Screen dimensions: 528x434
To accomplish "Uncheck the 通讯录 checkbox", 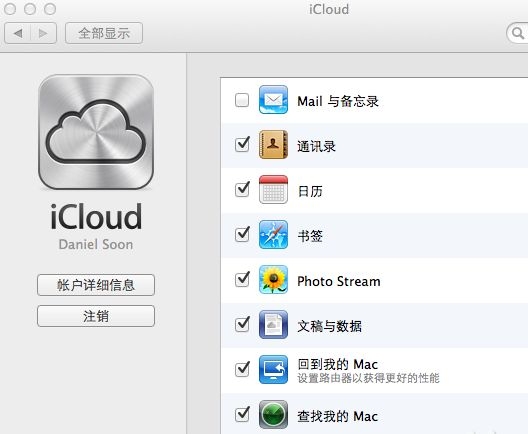I will point(242,144).
